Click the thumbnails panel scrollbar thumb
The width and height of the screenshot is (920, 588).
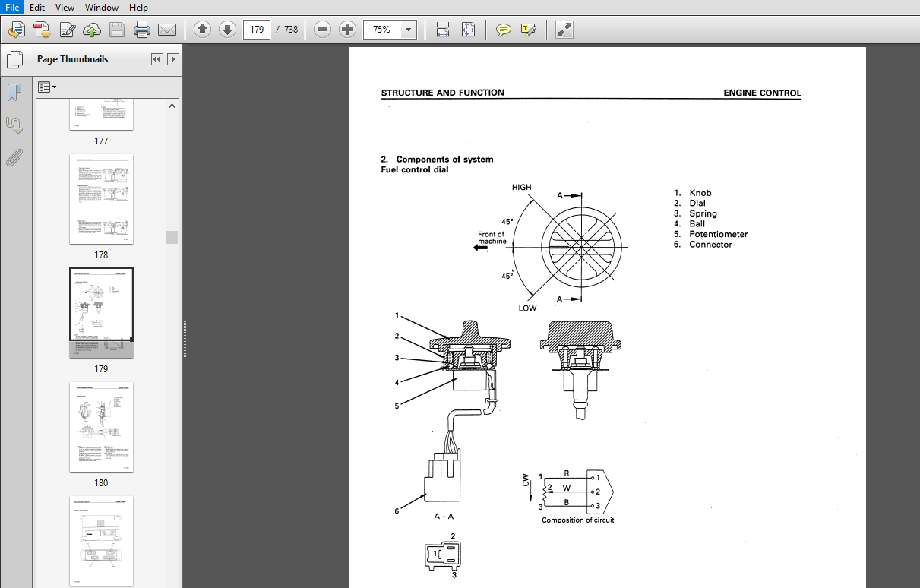pos(172,237)
